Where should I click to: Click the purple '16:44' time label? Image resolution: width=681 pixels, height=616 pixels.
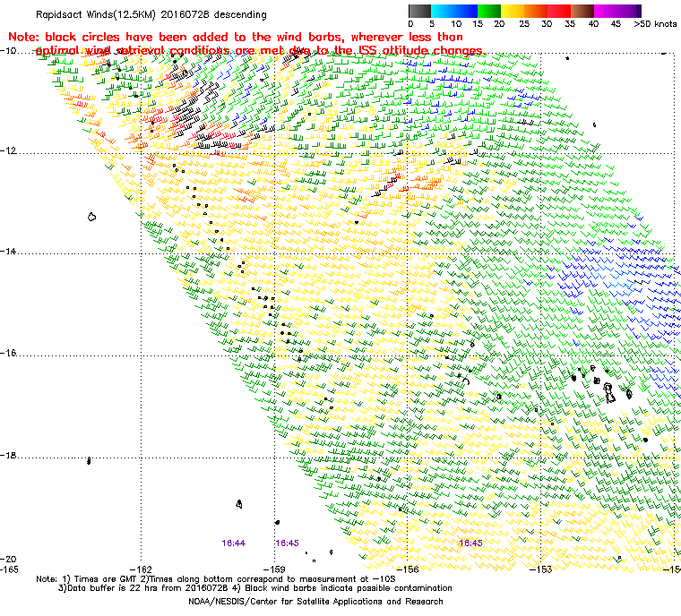(233, 543)
